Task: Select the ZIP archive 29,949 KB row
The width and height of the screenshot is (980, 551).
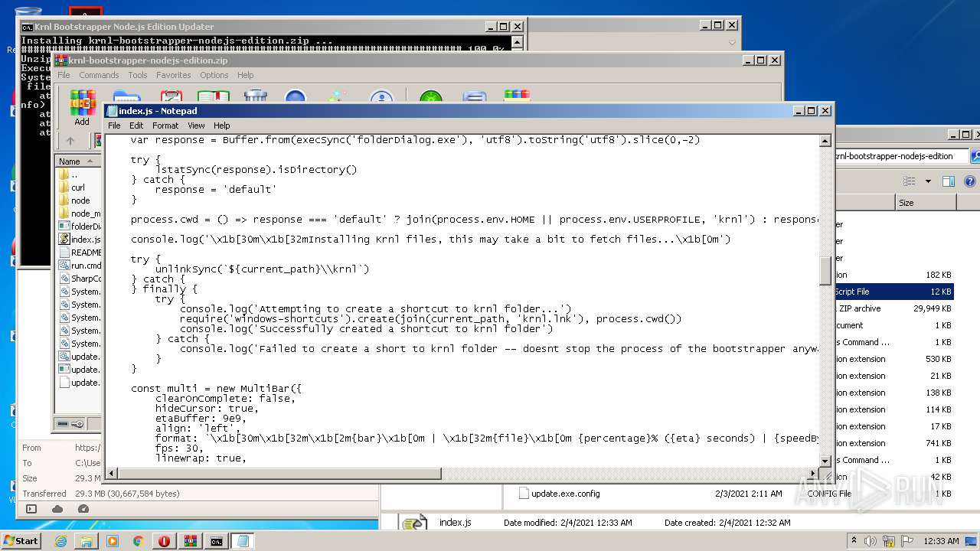Action: pyautogui.click(x=894, y=308)
